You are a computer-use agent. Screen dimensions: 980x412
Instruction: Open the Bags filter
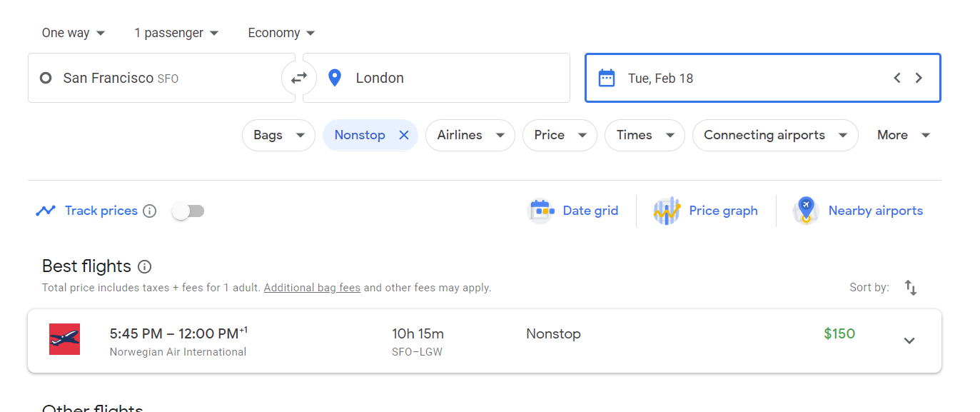coord(278,135)
